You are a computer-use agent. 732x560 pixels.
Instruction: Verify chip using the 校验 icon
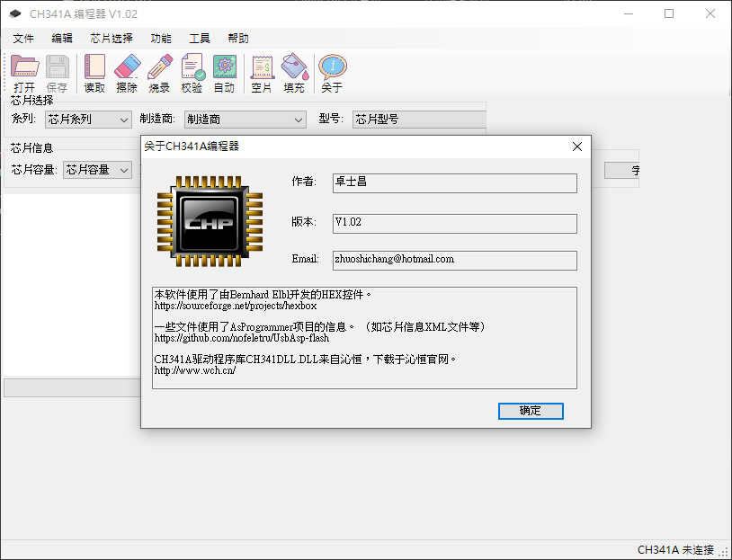(x=192, y=74)
